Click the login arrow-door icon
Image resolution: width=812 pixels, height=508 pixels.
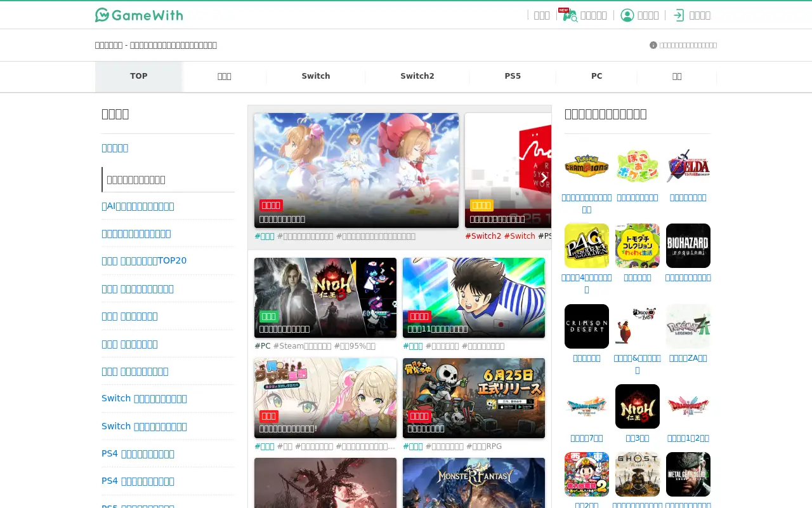[679, 15]
